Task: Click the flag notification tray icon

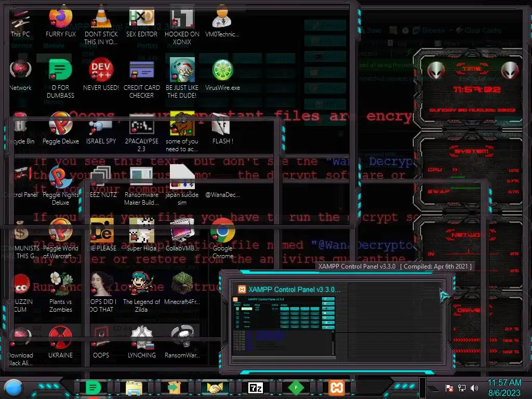Action: (449, 388)
